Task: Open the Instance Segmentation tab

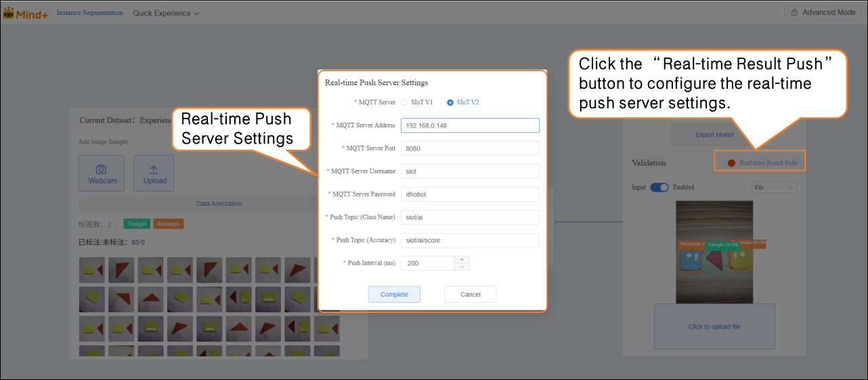Action: point(89,13)
